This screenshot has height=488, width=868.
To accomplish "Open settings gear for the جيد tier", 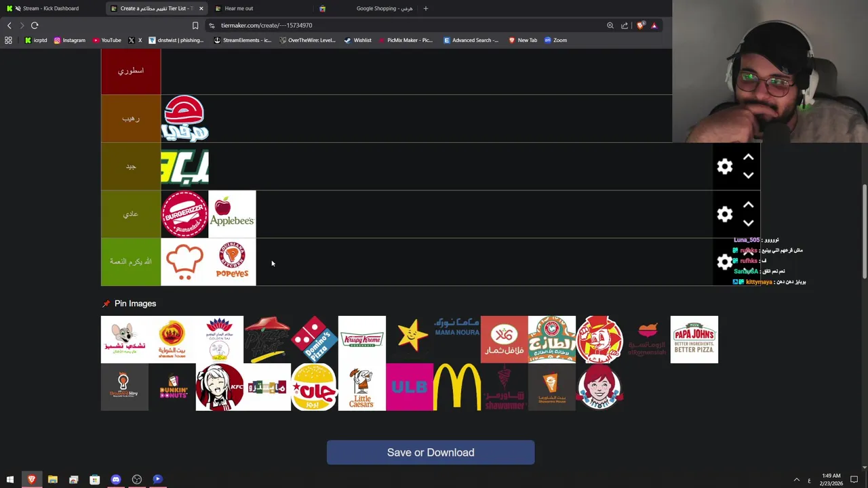I will tap(725, 167).
